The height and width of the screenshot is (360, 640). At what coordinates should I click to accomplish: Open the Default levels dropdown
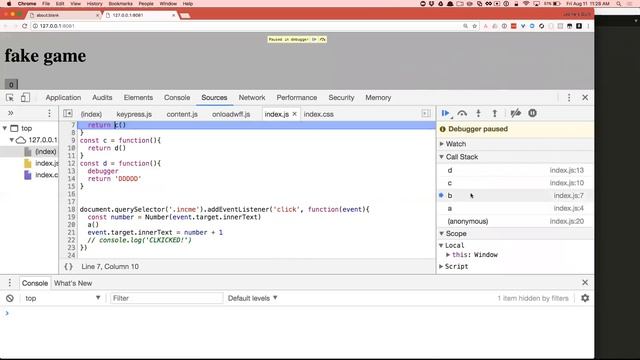252,298
